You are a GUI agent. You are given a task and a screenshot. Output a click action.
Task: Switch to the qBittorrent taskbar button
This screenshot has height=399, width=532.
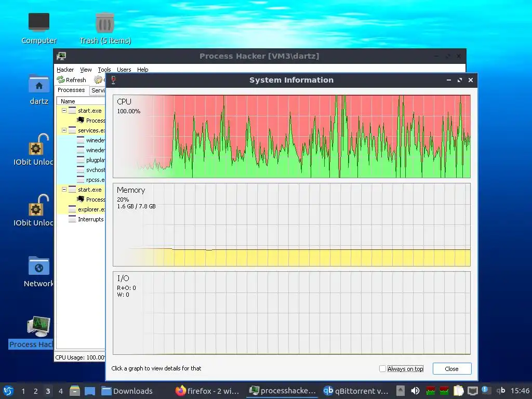(355, 391)
